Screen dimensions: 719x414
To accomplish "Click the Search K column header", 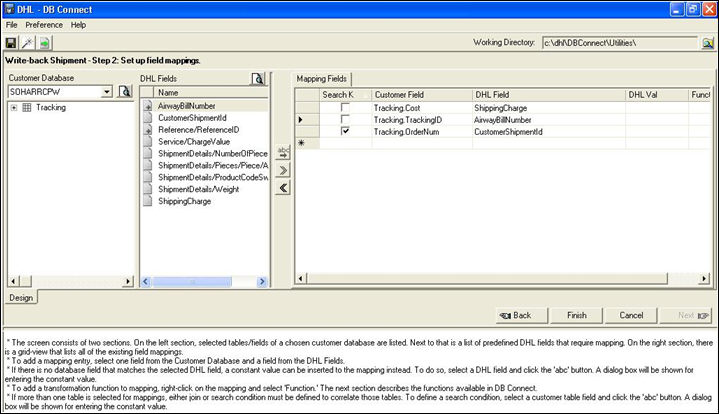I will 345,95.
